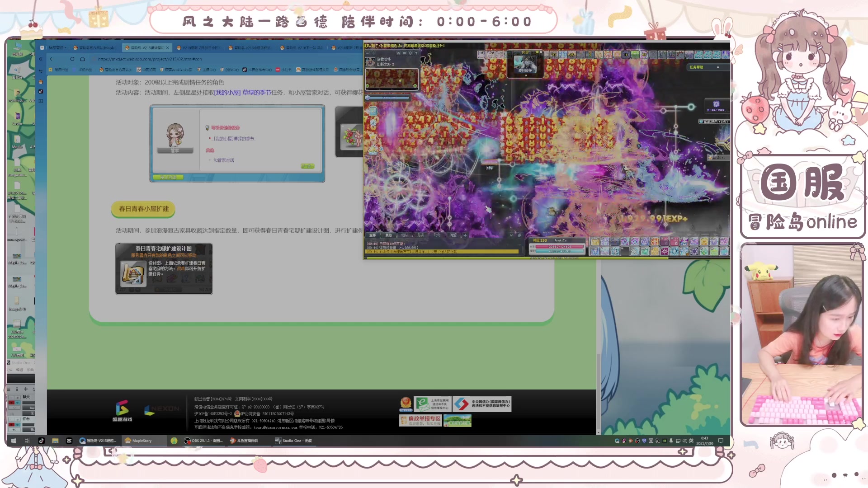The width and height of the screenshot is (868, 488).
Task: Close the active 冒险岛-V215 tab
Action: click(x=168, y=47)
